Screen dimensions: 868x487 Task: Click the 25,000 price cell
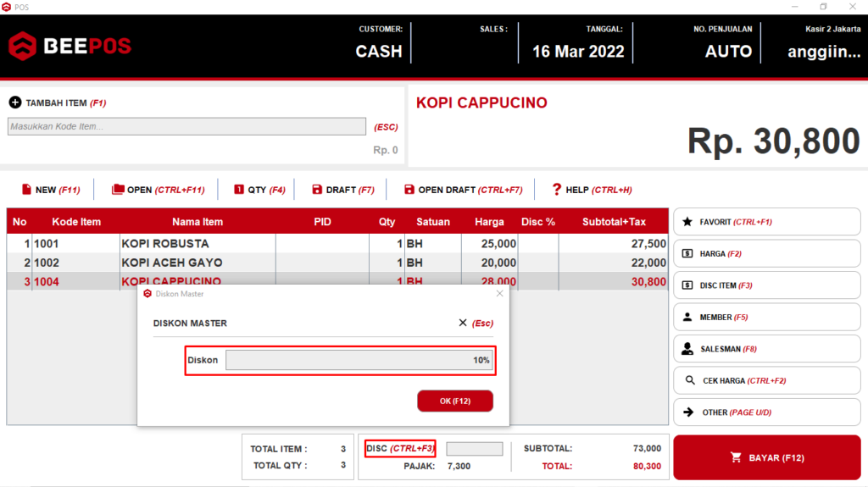(489, 244)
